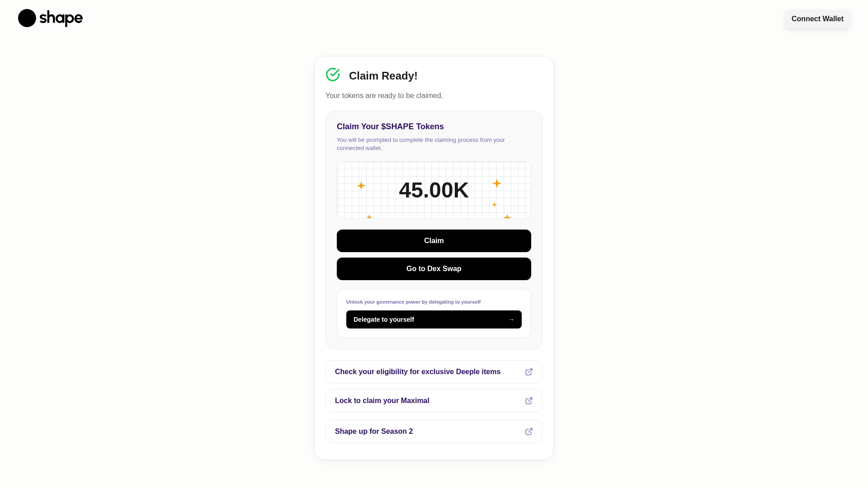Click Go to Dex Swap
868x488 pixels.
click(434, 268)
